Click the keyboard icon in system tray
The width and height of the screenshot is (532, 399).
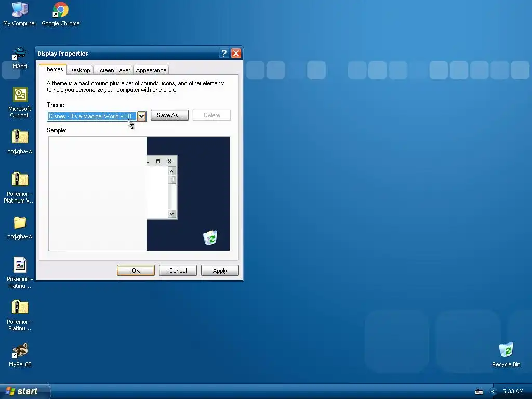[x=478, y=392]
